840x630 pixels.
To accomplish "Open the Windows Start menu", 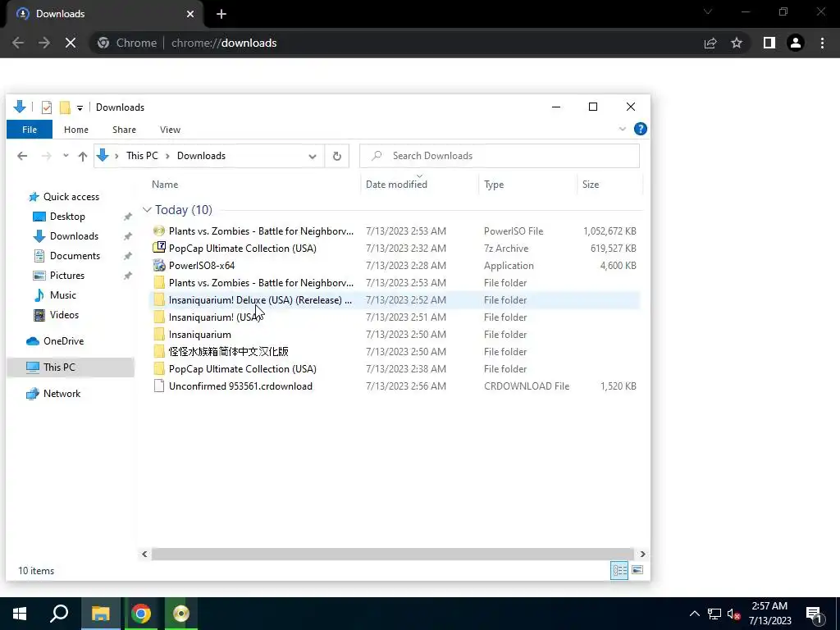I will 20,614.
